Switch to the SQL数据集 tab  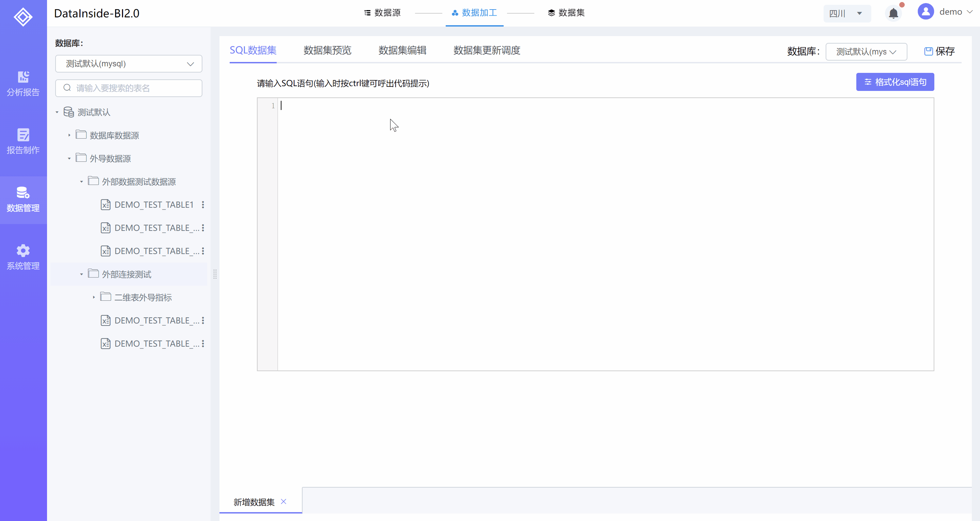point(253,50)
